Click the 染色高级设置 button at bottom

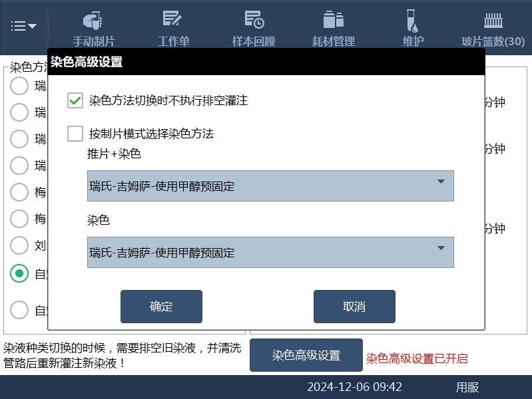tap(306, 355)
